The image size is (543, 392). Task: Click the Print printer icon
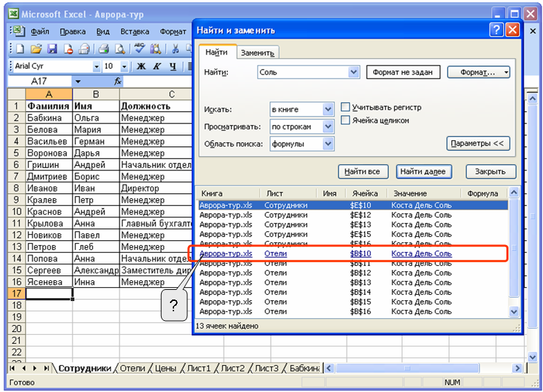coord(103,49)
